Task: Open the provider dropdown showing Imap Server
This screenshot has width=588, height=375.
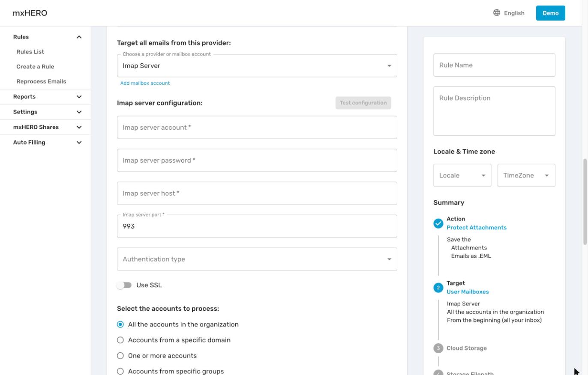Action: 257,65
